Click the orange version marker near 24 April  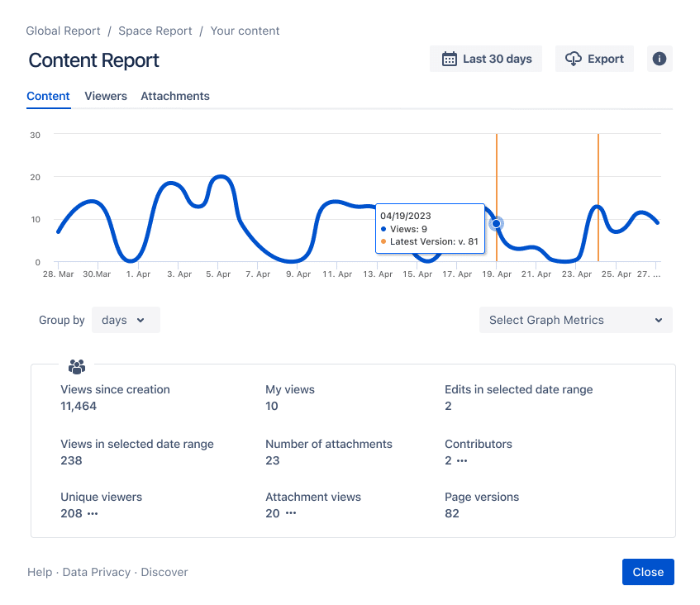tap(598, 198)
